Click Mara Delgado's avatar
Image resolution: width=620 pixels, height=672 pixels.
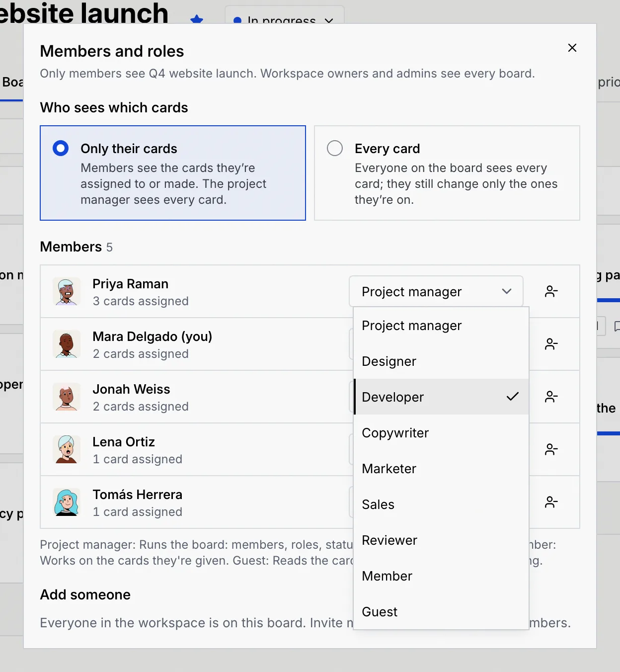click(67, 344)
